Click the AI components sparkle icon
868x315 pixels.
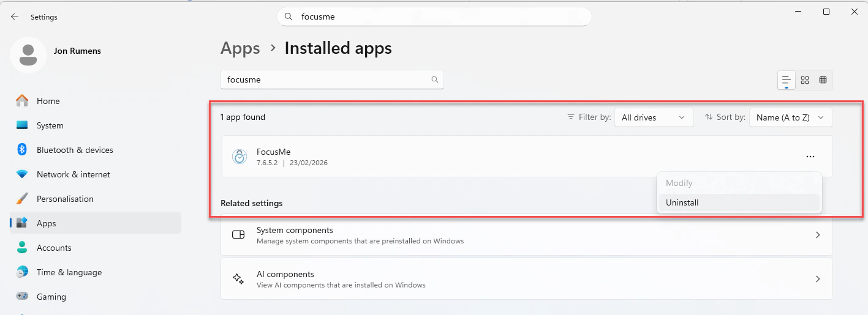point(238,279)
